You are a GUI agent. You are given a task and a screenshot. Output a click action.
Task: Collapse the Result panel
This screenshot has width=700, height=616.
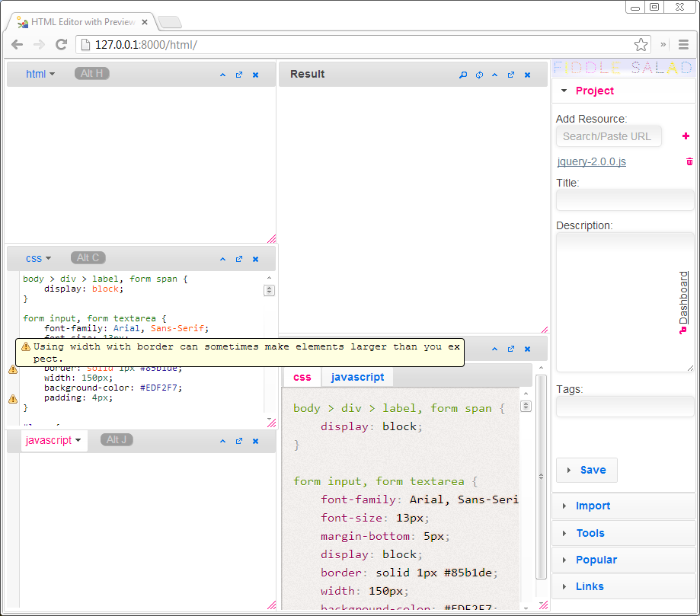[x=494, y=75]
